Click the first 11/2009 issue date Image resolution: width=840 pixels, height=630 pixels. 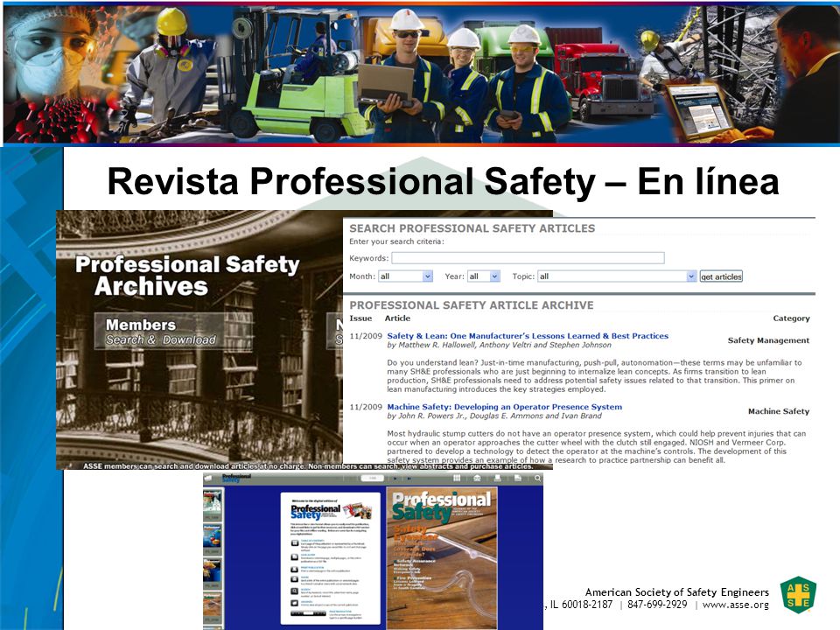pyautogui.click(x=366, y=336)
